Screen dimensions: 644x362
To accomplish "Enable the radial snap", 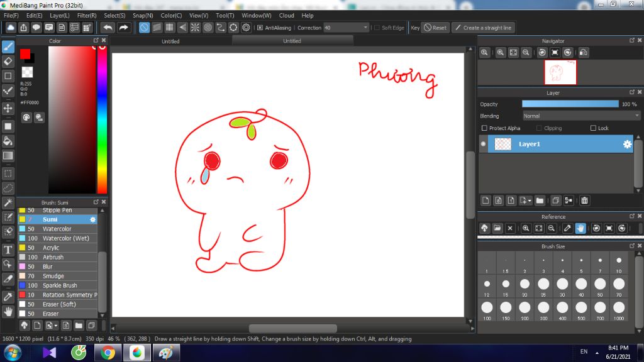I will pos(195,28).
